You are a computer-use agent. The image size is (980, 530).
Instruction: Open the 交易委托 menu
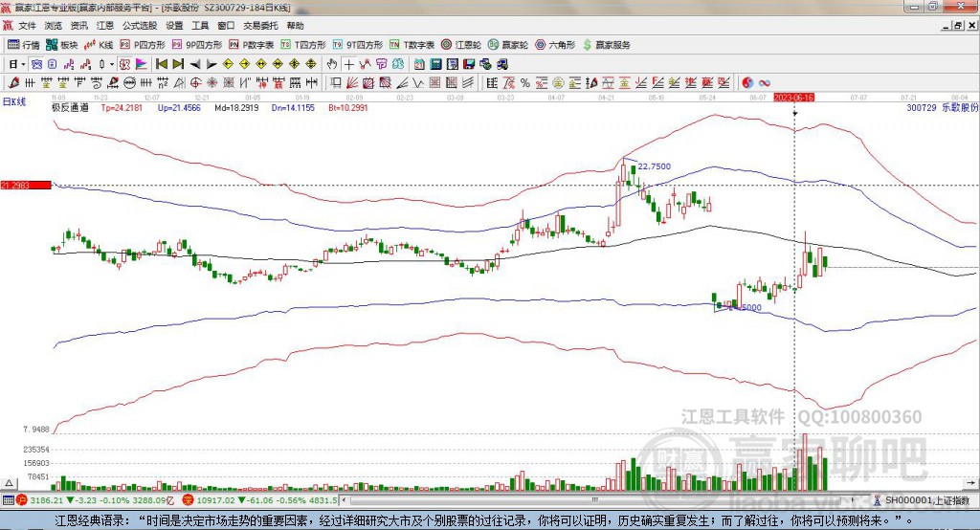(x=260, y=26)
